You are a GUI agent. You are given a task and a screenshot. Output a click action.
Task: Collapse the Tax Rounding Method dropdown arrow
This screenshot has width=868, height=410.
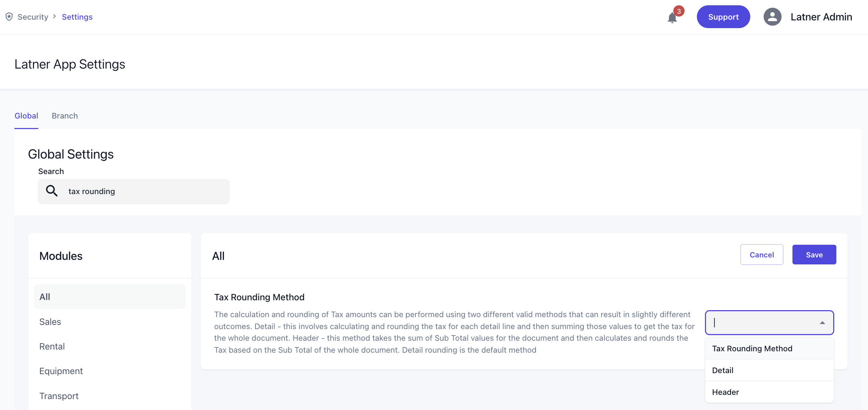point(822,323)
